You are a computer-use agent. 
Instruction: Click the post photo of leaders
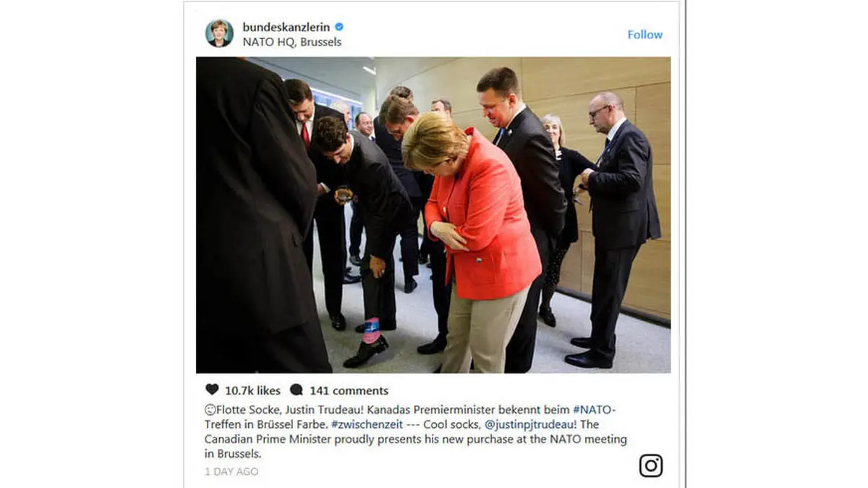[433, 215]
